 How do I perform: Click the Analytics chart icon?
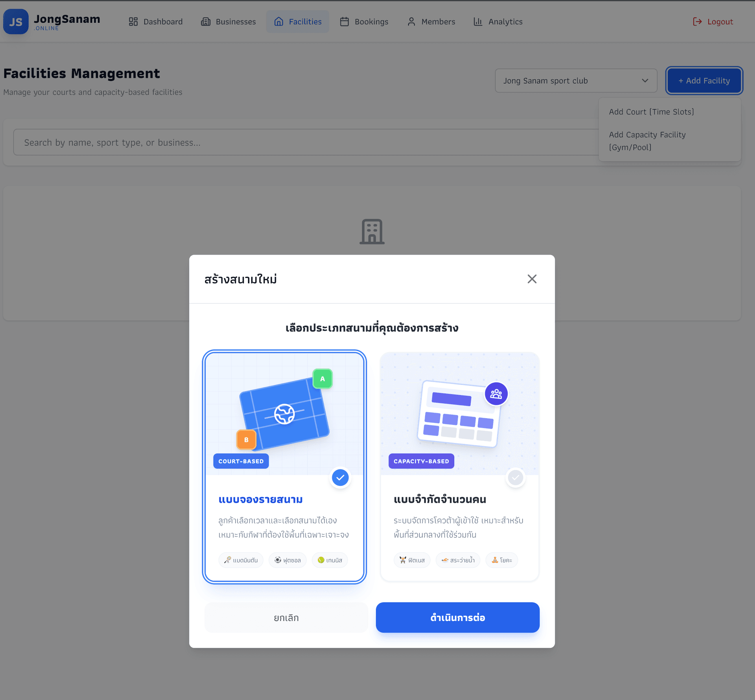[x=477, y=21]
